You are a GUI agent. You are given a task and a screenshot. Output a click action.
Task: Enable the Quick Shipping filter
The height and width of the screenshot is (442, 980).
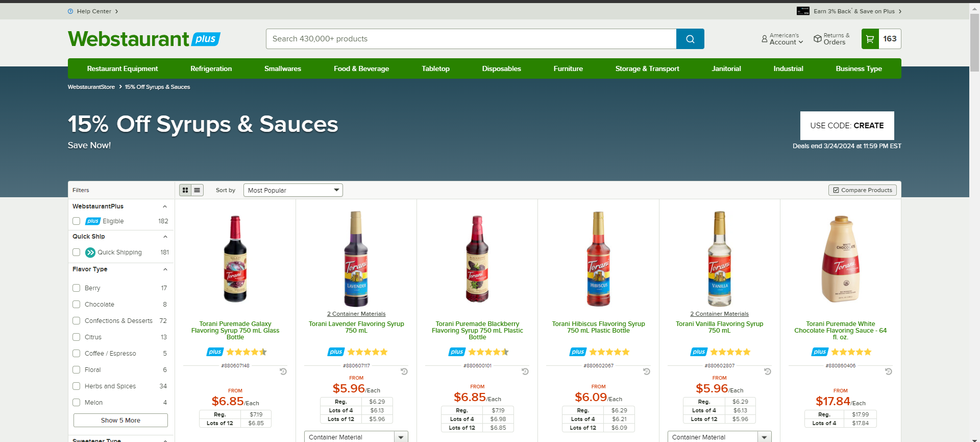77,252
